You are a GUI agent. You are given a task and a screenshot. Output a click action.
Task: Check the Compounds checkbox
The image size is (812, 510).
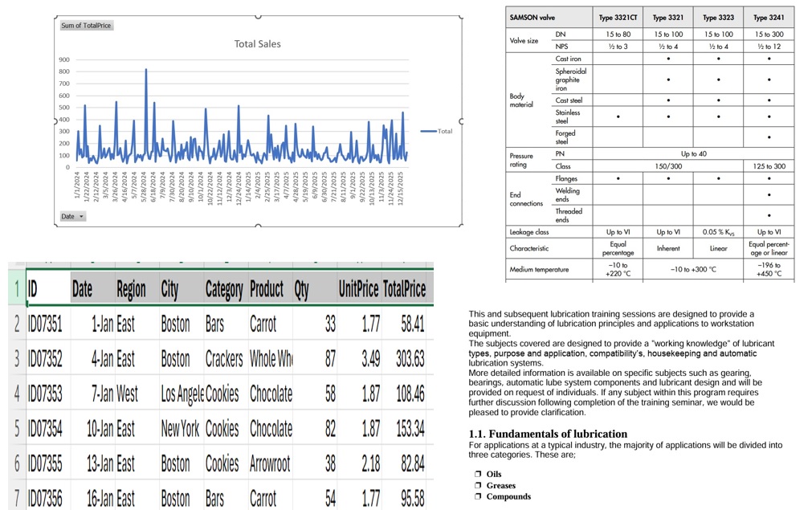(x=477, y=496)
